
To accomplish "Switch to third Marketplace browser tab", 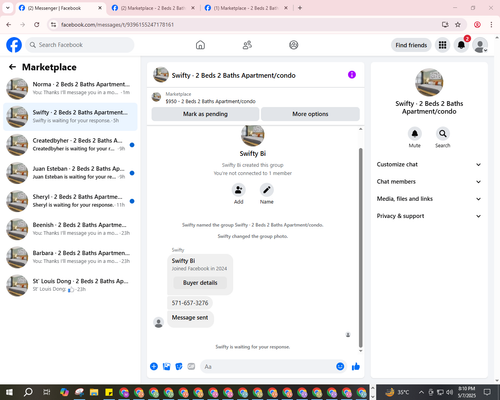I will tap(246, 8).
